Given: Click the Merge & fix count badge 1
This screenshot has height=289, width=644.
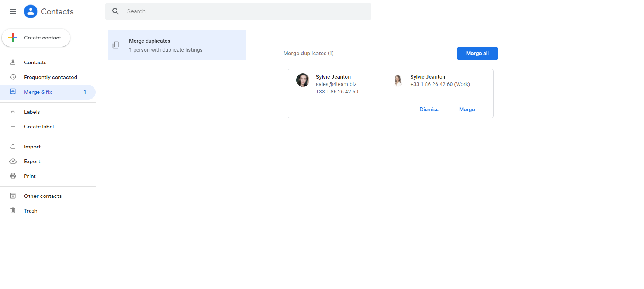Looking at the screenshot, I should [x=85, y=92].
